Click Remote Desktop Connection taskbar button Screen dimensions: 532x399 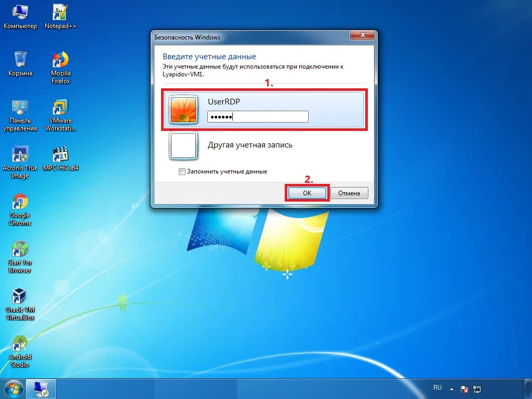click(x=41, y=389)
